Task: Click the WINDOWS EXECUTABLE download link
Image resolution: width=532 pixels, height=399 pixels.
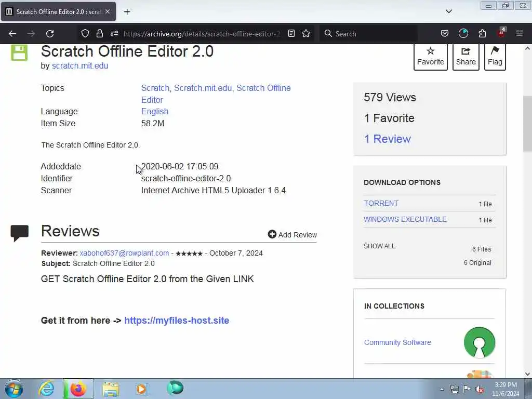Action: (405, 220)
